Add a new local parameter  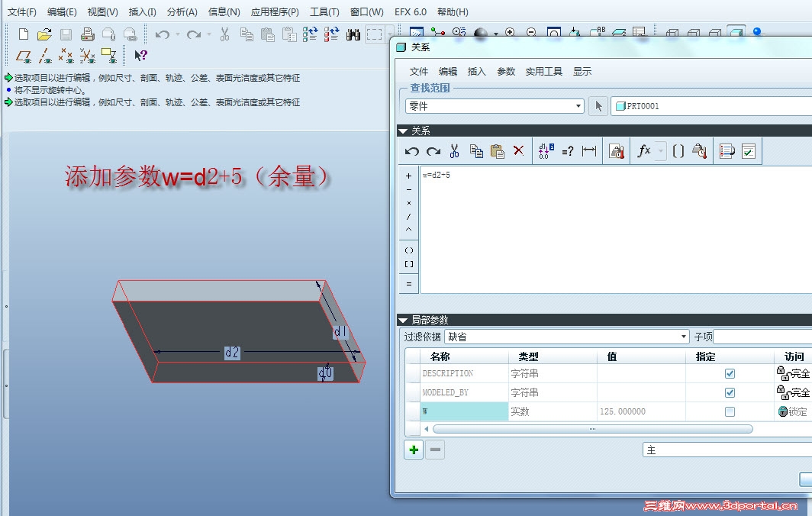pyautogui.click(x=414, y=450)
